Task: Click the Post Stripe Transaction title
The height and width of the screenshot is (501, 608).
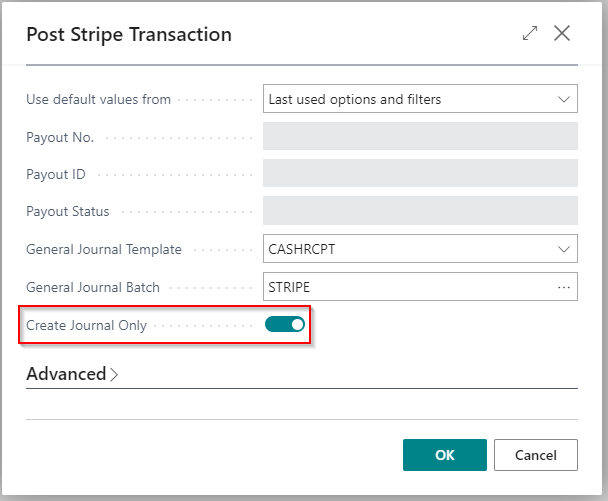Action: [x=129, y=35]
